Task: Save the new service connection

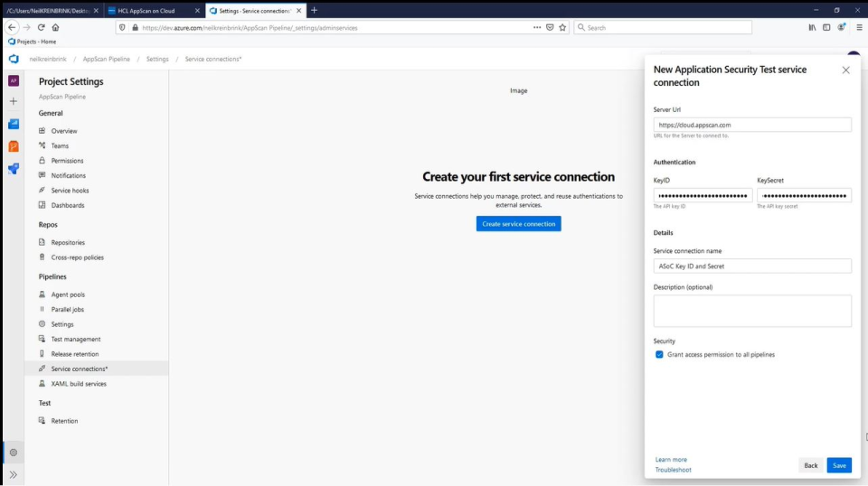Action: click(839, 465)
